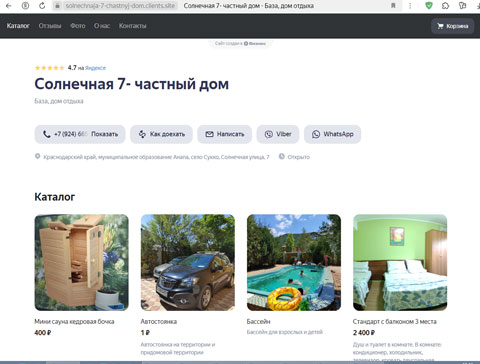Click the yellow rating stars
Image resolution: width=480 pixels, height=364 pixels.
tap(50, 68)
